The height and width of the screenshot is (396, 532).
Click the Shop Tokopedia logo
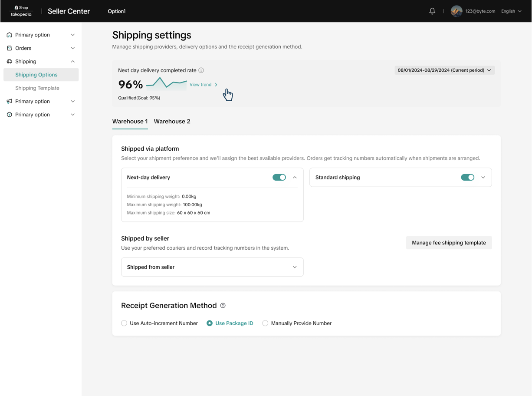(21, 11)
